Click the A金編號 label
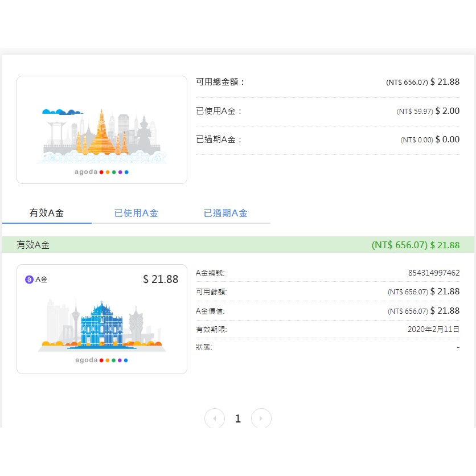476x476 pixels. point(210,273)
